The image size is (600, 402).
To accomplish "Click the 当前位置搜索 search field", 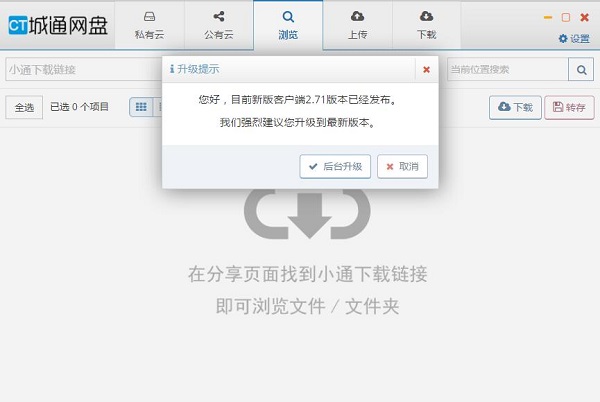I will click(x=507, y=70).
